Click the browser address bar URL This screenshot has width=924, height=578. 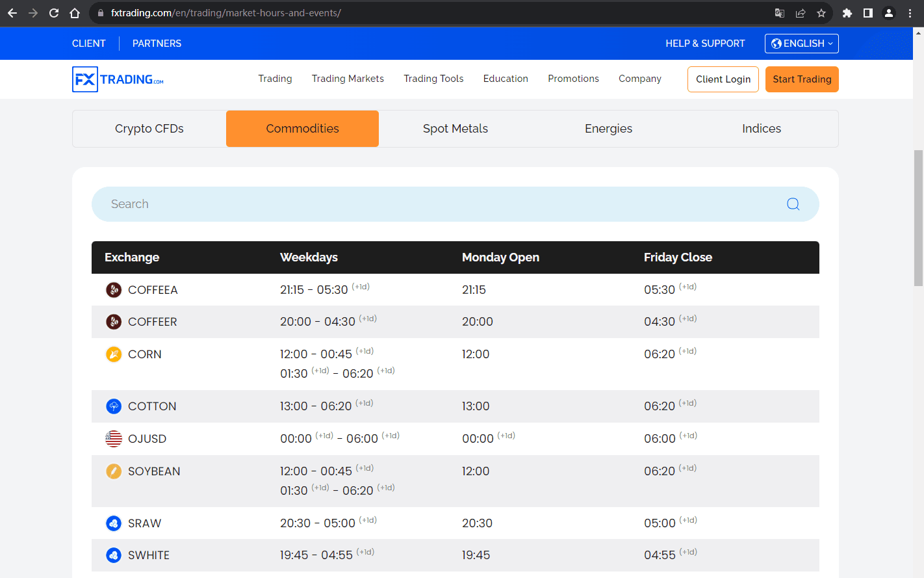coord(226,13)
